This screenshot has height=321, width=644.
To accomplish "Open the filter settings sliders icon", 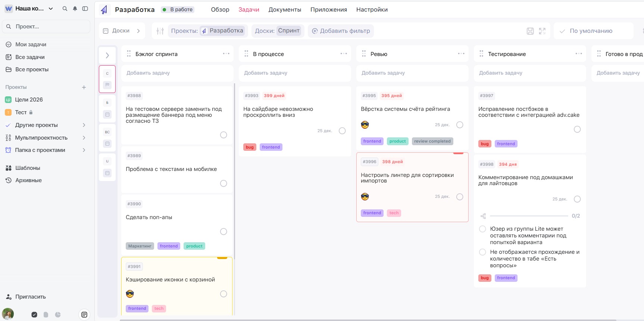I will pos(160,31).
